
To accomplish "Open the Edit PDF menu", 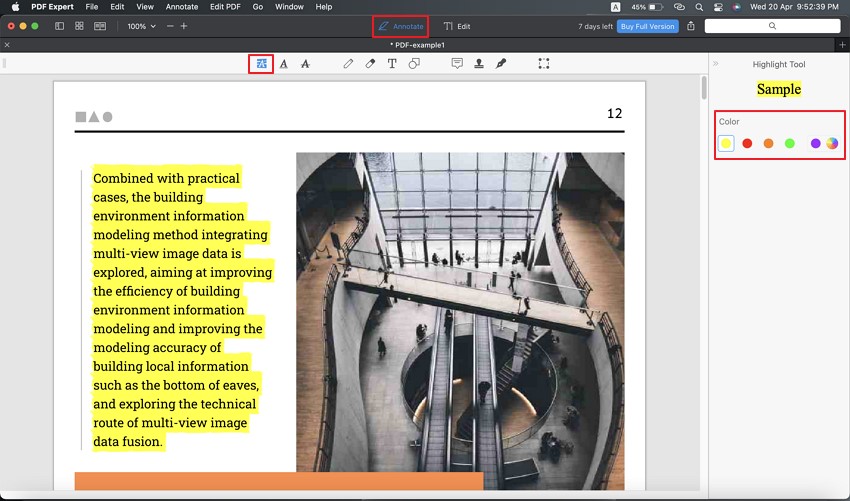I will pos(224,7).
